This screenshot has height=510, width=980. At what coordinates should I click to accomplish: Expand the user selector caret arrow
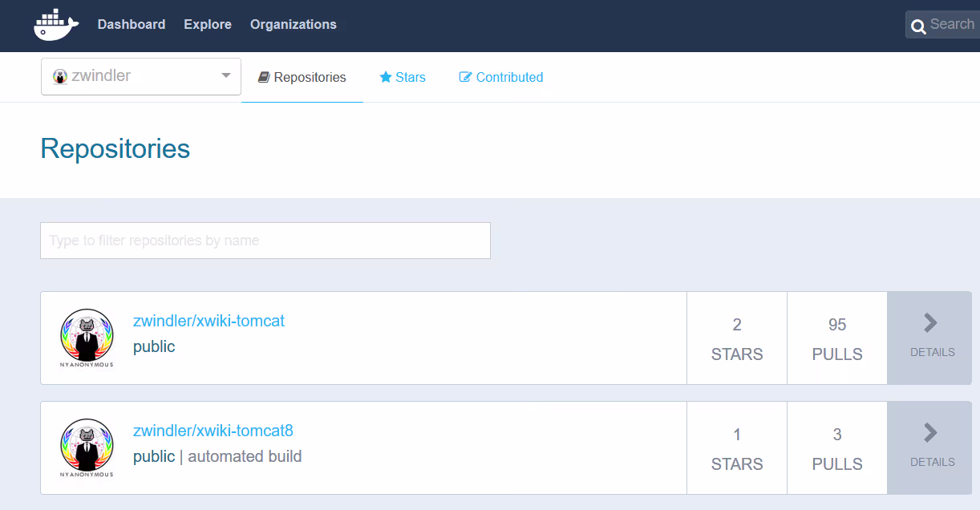pos(225,76)
